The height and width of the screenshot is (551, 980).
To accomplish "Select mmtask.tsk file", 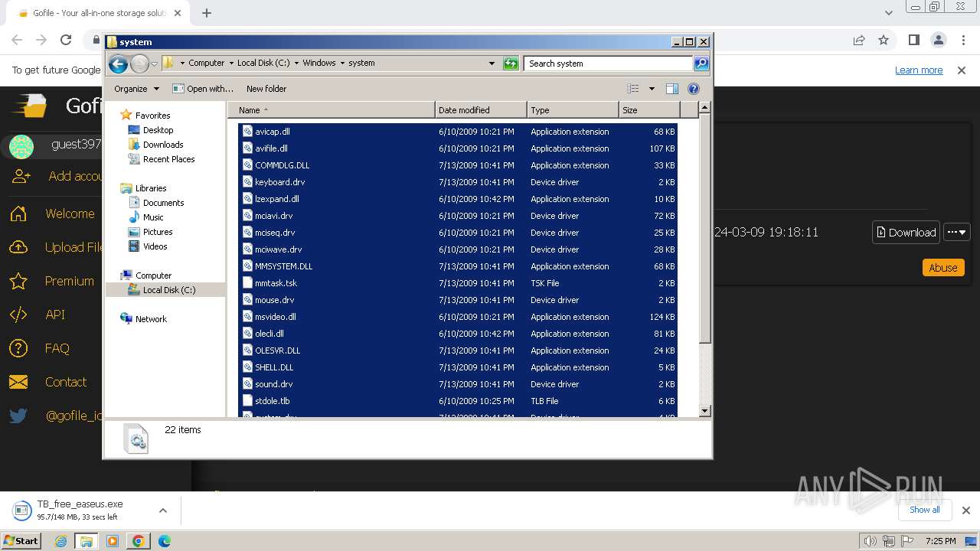I will 458,283.
